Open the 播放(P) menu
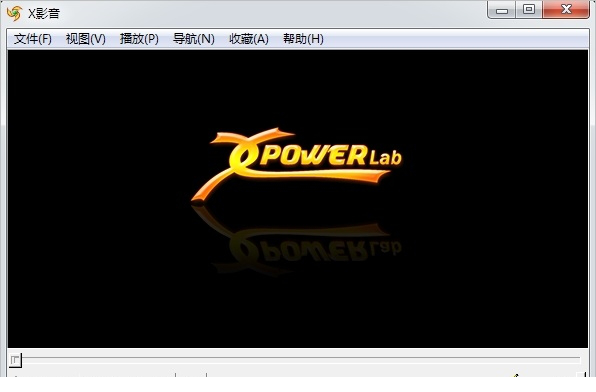The width and height of the screenshot is (596, 392). pyautogui.click(x=139, y=39)
